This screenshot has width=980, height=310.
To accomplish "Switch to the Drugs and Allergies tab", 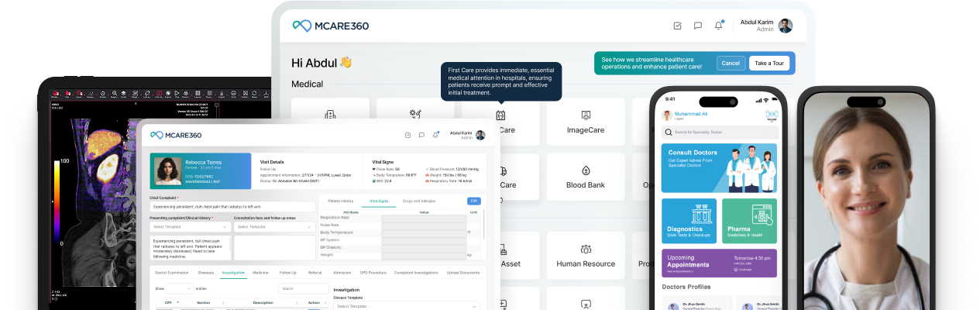I will coord(417,201).
